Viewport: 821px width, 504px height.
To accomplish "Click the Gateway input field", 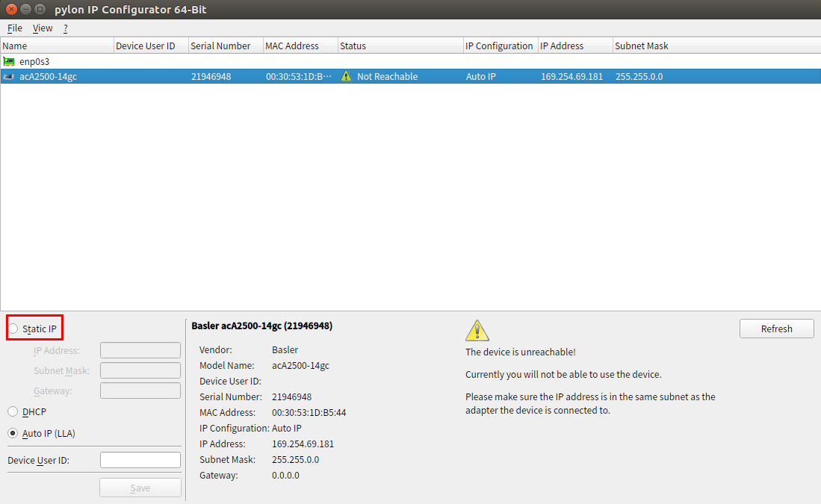I will click(x=140, y=391).
